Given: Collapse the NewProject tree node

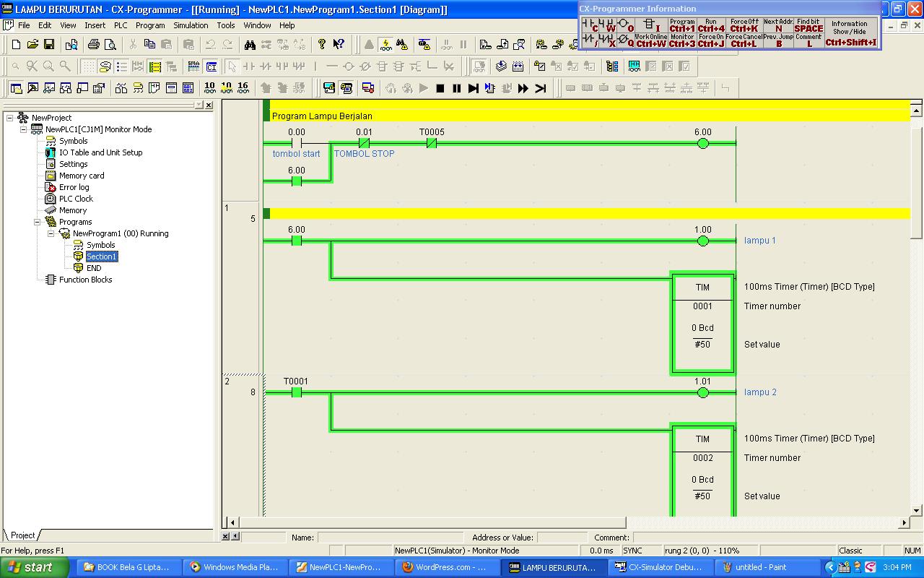Looking at the screenshot, I should tap(9, 118).
